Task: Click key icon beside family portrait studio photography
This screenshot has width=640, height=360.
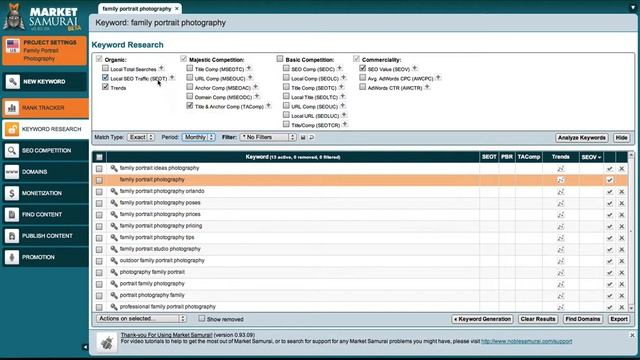Action: click(114, 249)
